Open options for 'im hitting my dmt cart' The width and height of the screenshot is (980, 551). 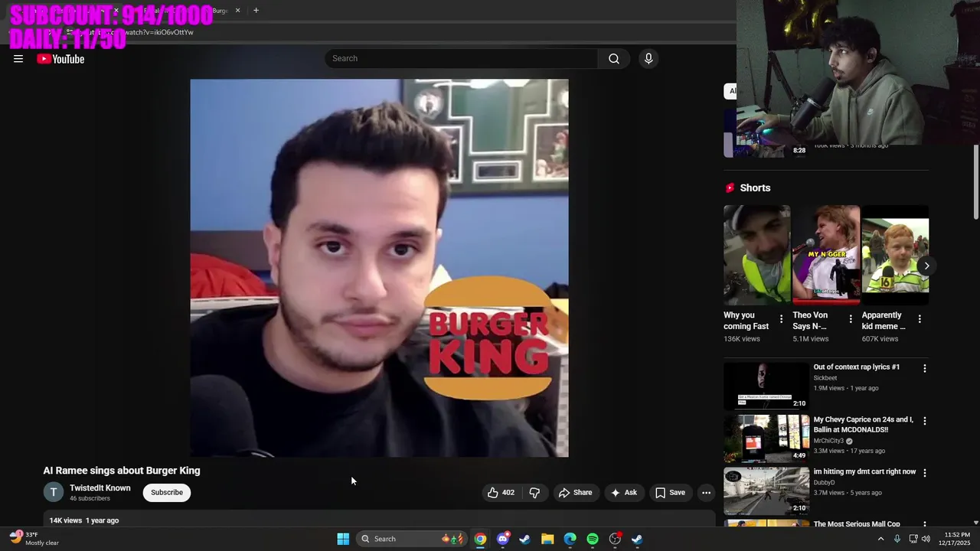(x=924, y=473)
